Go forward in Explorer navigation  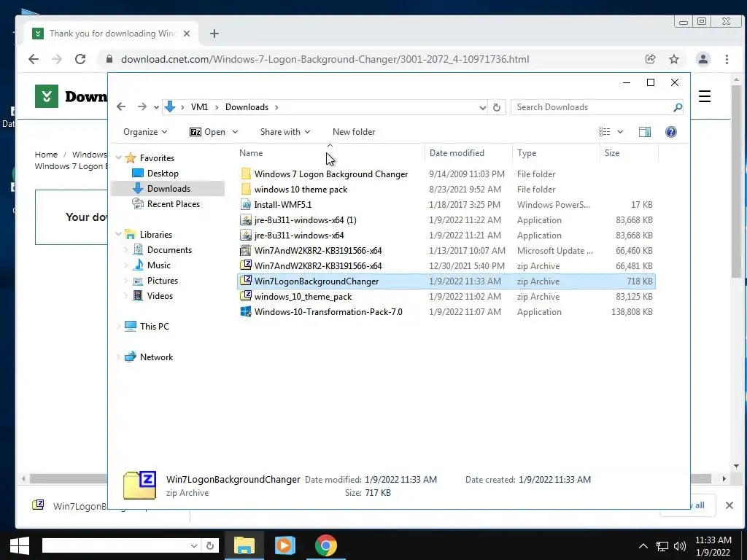tap(142, 106)
